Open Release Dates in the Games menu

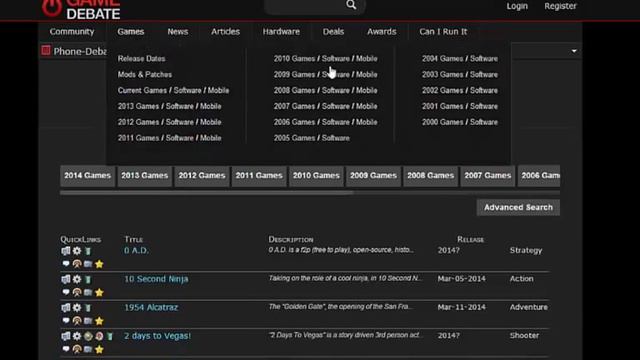tap(141, 58)
